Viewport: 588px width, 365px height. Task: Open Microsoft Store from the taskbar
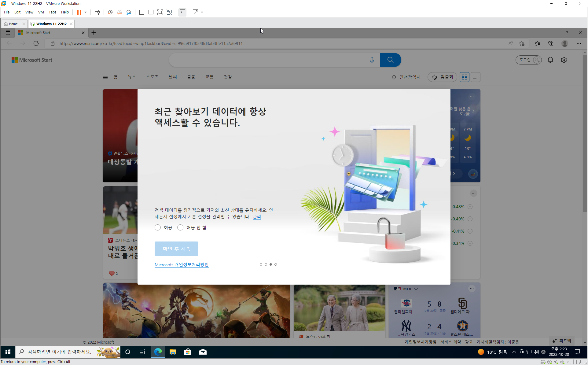point(188,352)
